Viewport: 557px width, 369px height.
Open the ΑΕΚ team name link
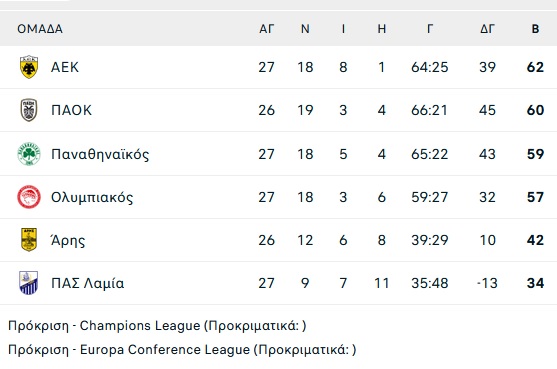[65, 67]
